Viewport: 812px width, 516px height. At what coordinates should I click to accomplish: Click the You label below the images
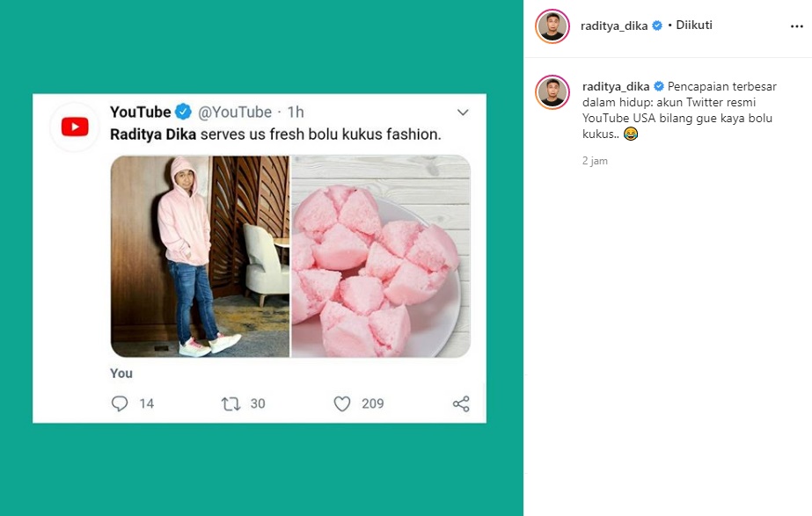[121, 374]
